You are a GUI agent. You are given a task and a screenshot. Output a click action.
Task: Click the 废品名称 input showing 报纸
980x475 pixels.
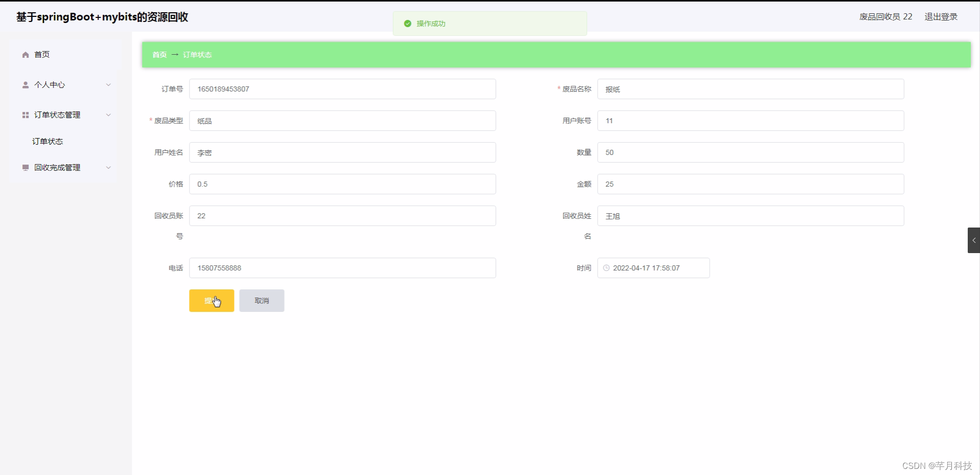point(751,89)
